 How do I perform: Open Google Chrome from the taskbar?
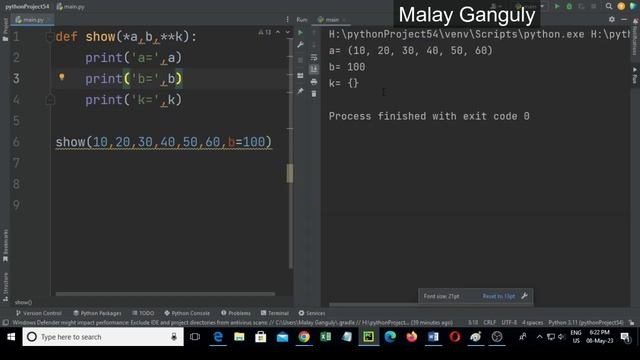(304, 337)
